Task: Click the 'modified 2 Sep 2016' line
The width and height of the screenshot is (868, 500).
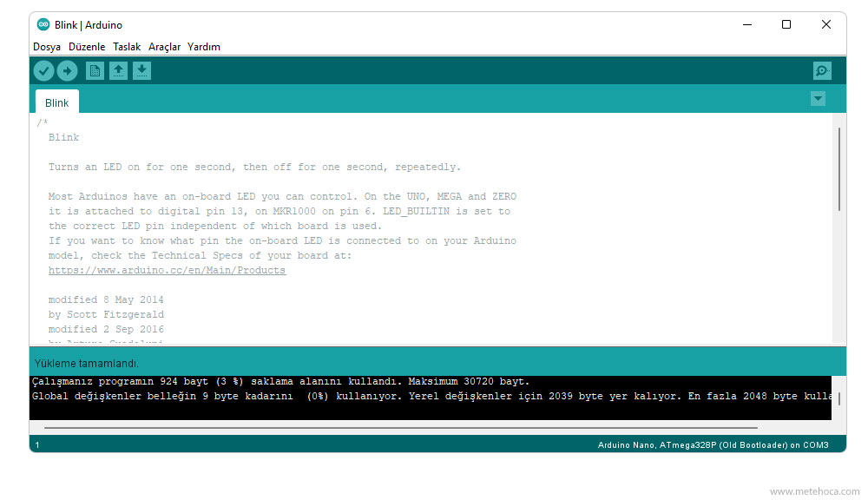Action: click(x=106, y=329)
